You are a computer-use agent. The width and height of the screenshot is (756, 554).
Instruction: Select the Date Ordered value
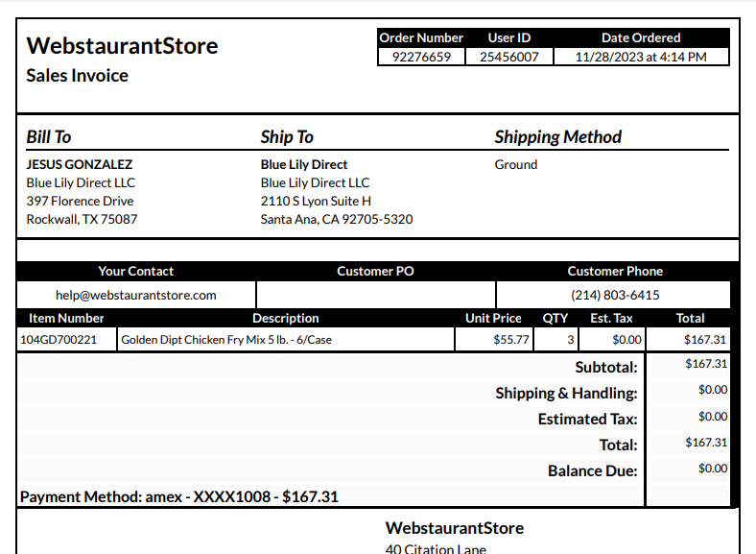pyautogui.click(x=641, y=57)
